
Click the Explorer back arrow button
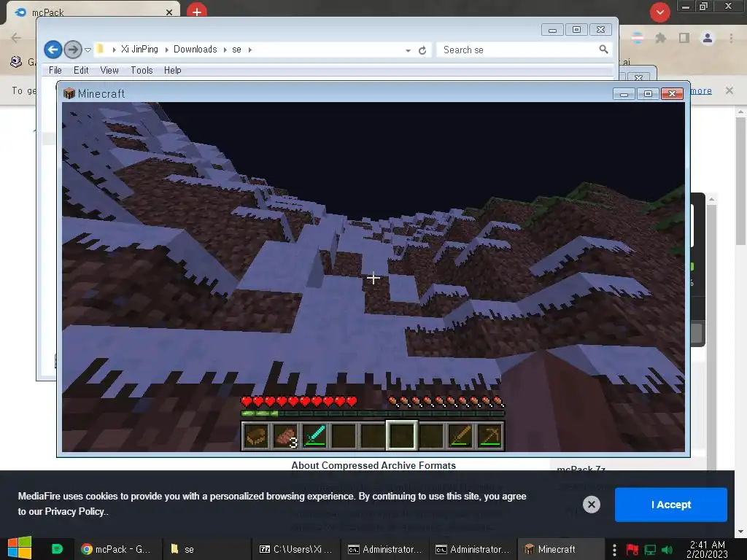pos(53,50)
